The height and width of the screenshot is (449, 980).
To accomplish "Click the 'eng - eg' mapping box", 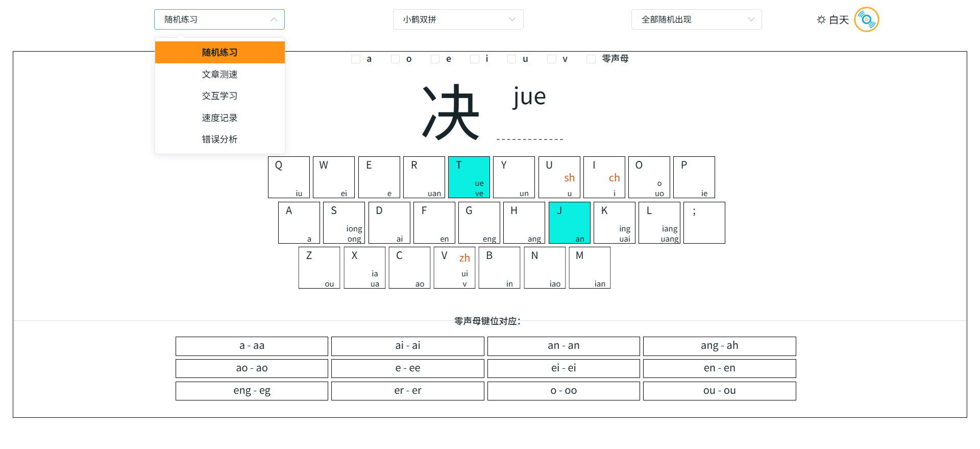I will coord(252,391).
